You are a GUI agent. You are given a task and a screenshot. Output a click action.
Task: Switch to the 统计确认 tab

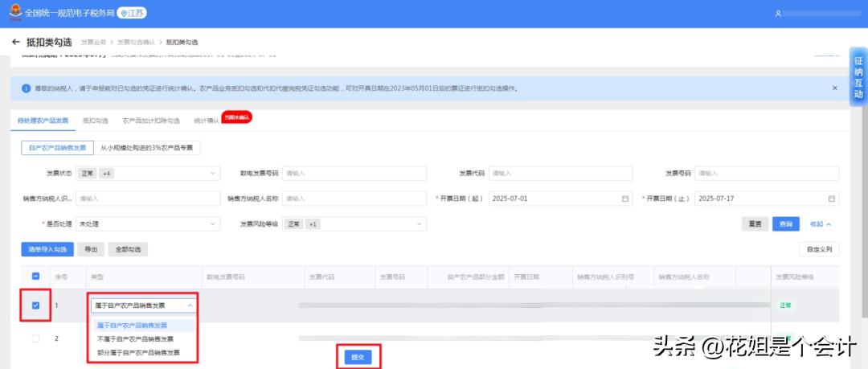(x=207, y=121)
